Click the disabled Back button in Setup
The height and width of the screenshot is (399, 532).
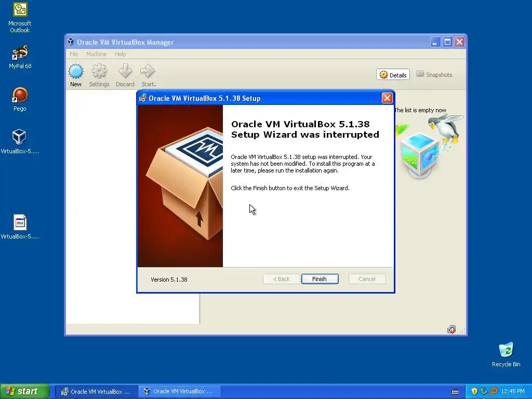click(x=281, y=279)
